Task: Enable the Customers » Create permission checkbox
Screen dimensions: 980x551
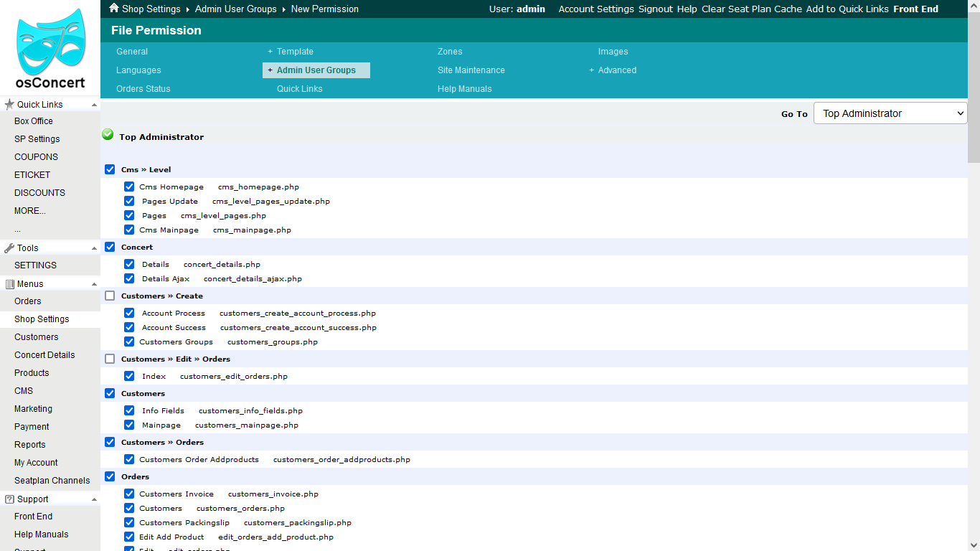Action: [110, 296]
